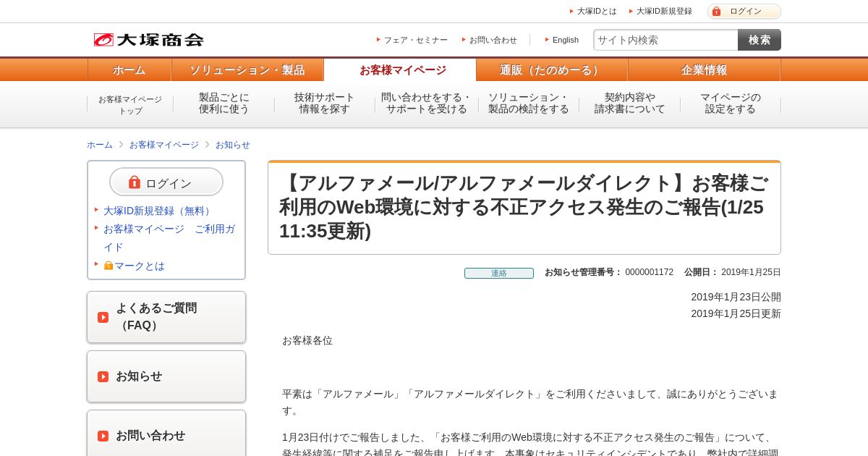The image size is (868, 456).
Task: Click the お客様各位 greeting text
Action: (x=307, y=340)
